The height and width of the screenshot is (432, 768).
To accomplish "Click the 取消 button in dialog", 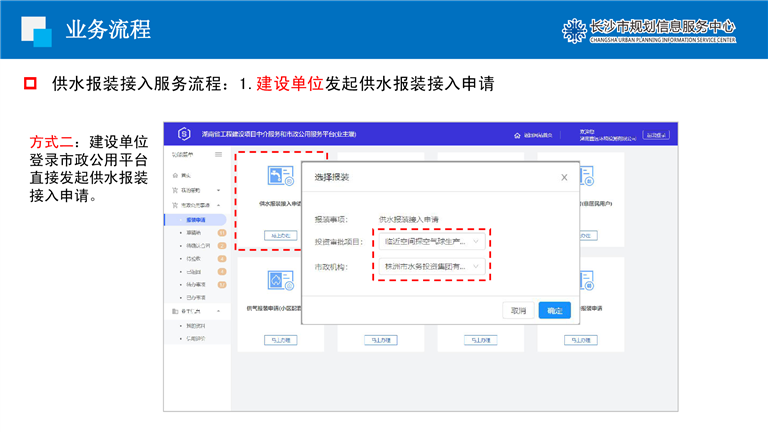I will coord(518,310).
